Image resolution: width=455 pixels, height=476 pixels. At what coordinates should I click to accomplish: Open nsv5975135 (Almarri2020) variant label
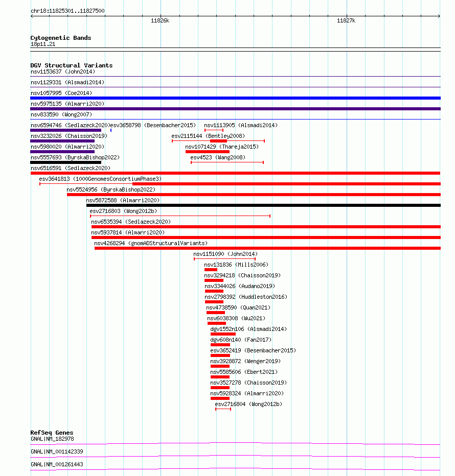[x=67, y=104]
